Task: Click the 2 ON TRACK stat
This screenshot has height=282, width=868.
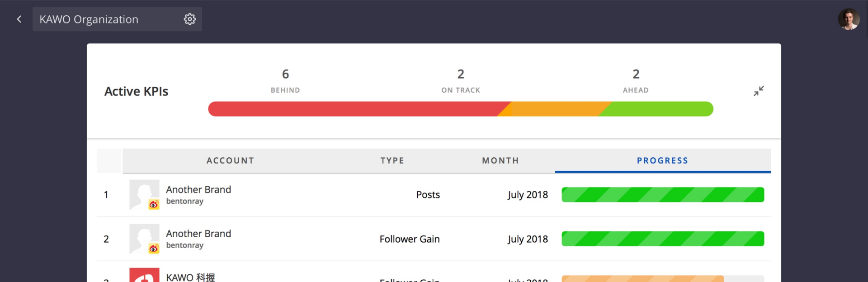Action: [460, 80]
